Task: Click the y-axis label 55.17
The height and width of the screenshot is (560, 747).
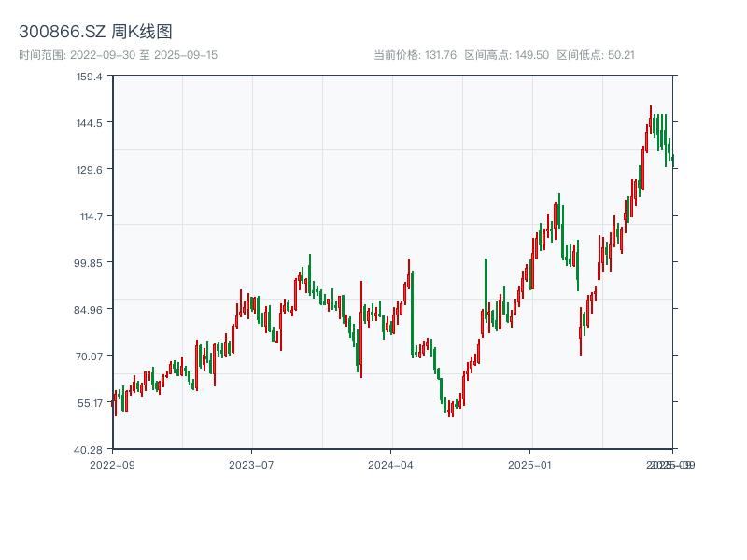Action: [x=90, y=403]
